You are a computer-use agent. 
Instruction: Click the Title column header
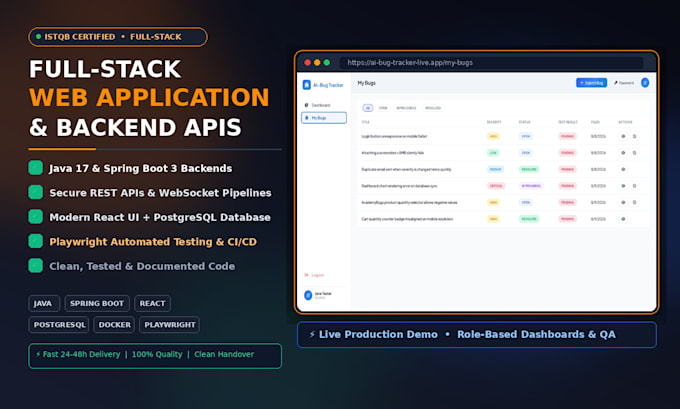coord(366,122)
